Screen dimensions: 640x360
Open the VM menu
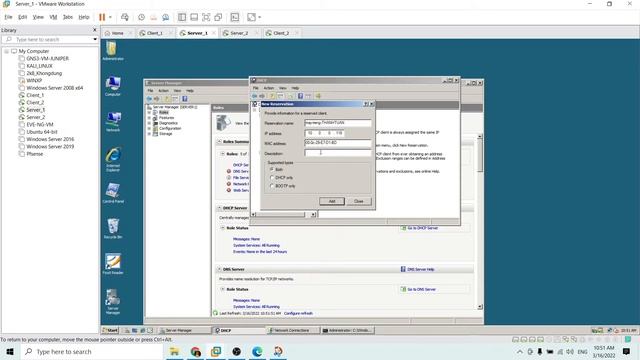53,17
